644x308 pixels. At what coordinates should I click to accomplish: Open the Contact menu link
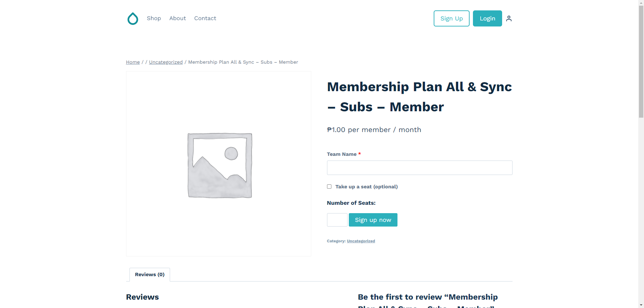[205, 18]
